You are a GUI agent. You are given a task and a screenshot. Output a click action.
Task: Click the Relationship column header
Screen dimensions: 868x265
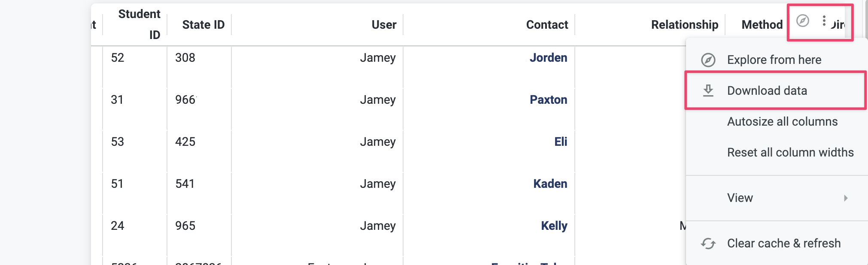[685, 25]
